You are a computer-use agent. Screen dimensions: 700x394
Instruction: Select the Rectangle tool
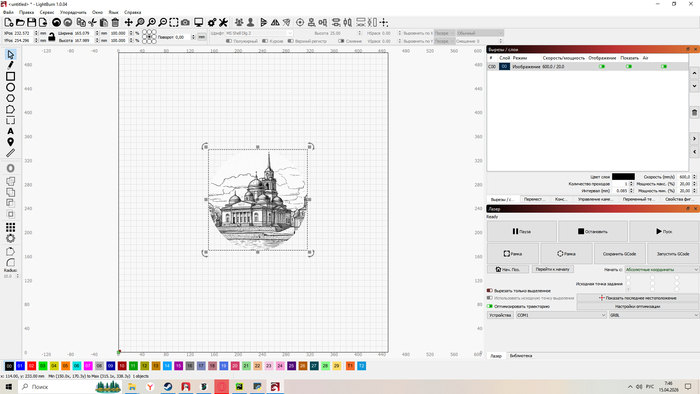(x=10, y=76)
